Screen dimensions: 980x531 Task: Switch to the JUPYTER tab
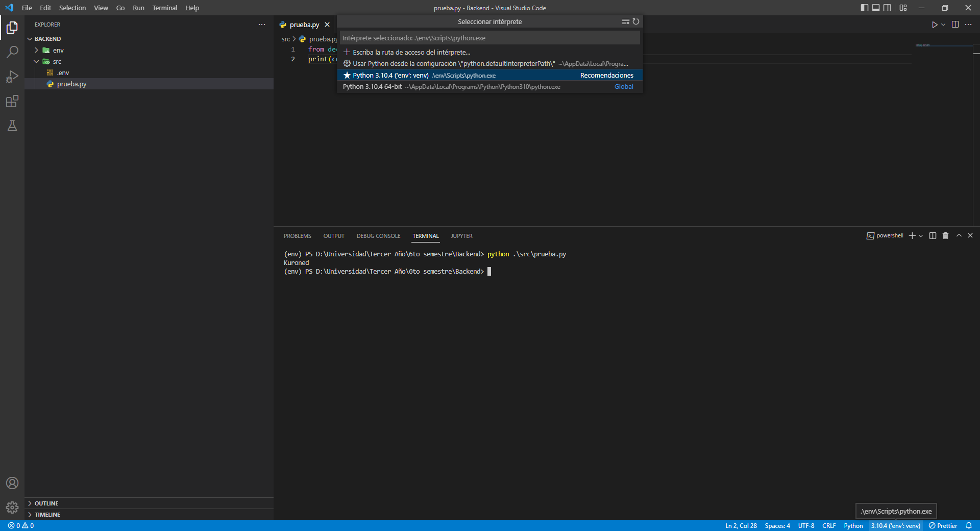click(461, 236)
